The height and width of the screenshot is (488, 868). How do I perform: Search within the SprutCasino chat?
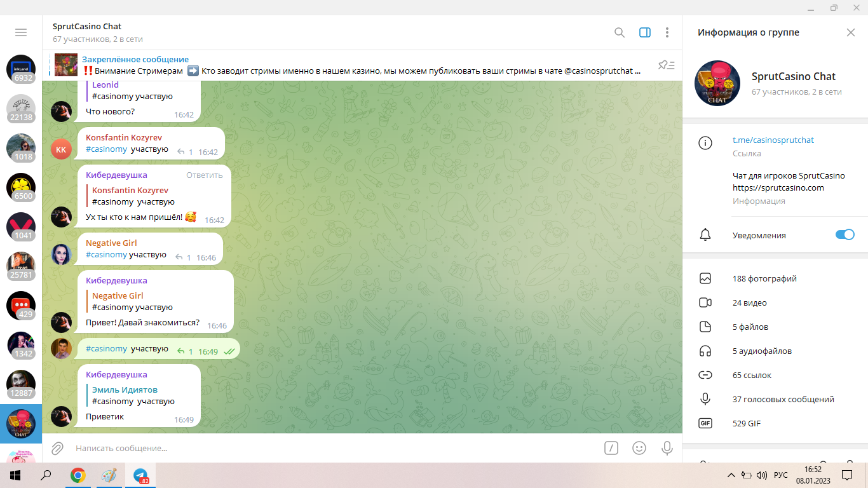(620, 32)
